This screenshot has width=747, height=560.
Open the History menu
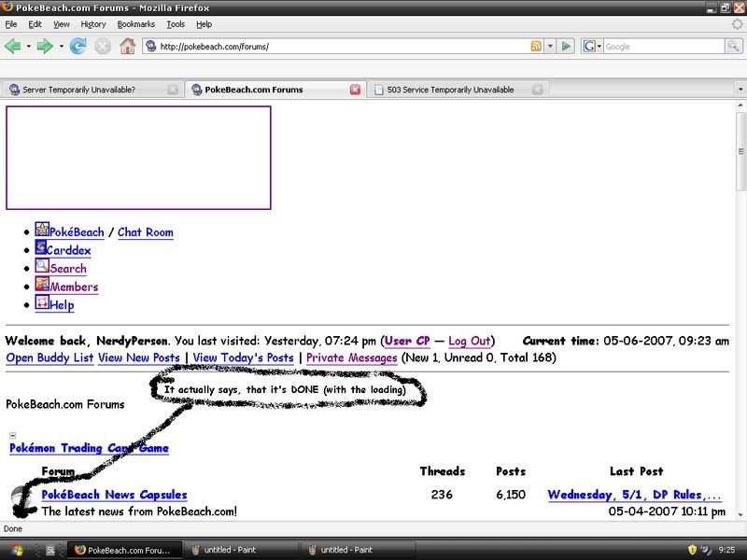pyautogui.click(x=92, y=24)
